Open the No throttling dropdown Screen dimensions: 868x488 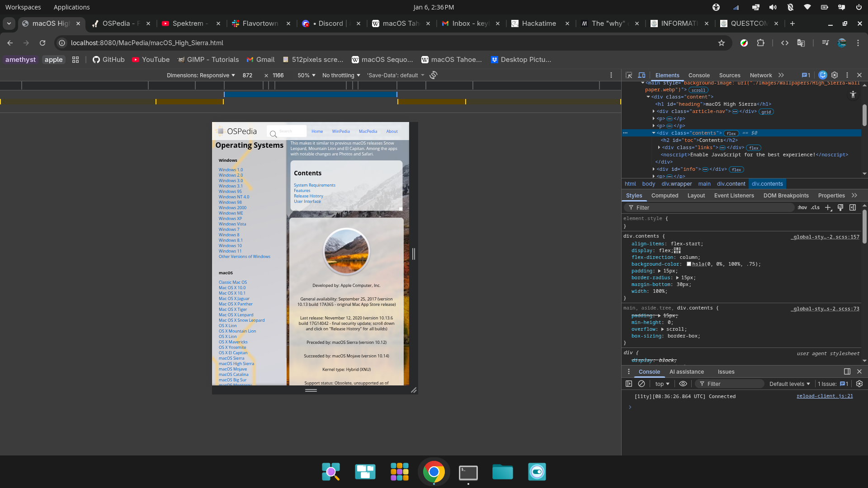[x=341, y=75]
